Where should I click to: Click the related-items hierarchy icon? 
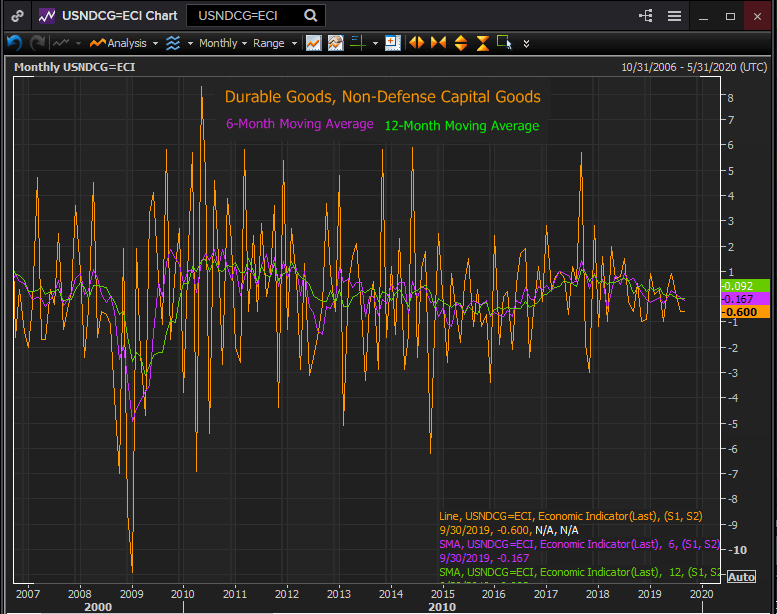[645, 16]
